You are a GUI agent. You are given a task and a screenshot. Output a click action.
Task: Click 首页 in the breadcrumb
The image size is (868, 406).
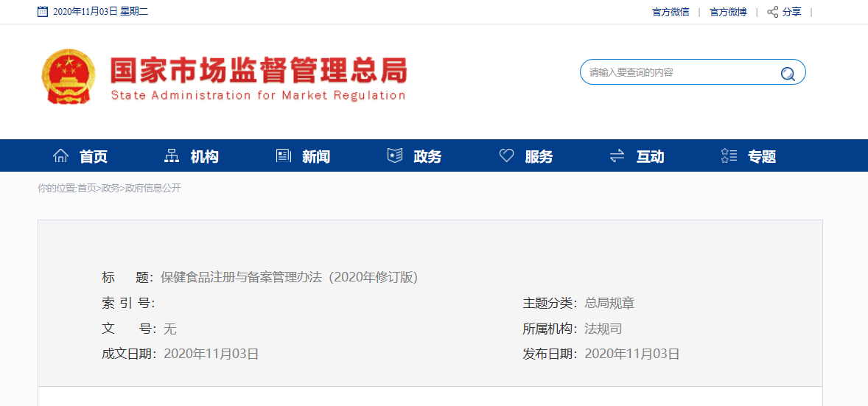click(86, 189)
